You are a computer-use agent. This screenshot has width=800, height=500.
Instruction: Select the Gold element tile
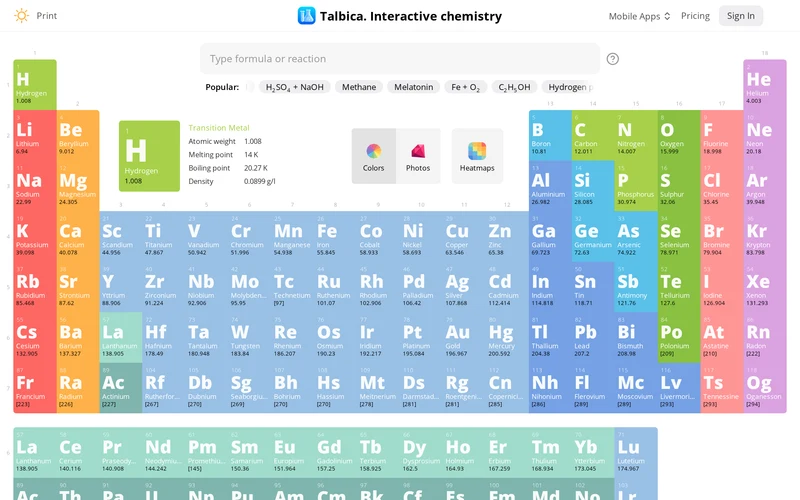(x=464, y=337)
